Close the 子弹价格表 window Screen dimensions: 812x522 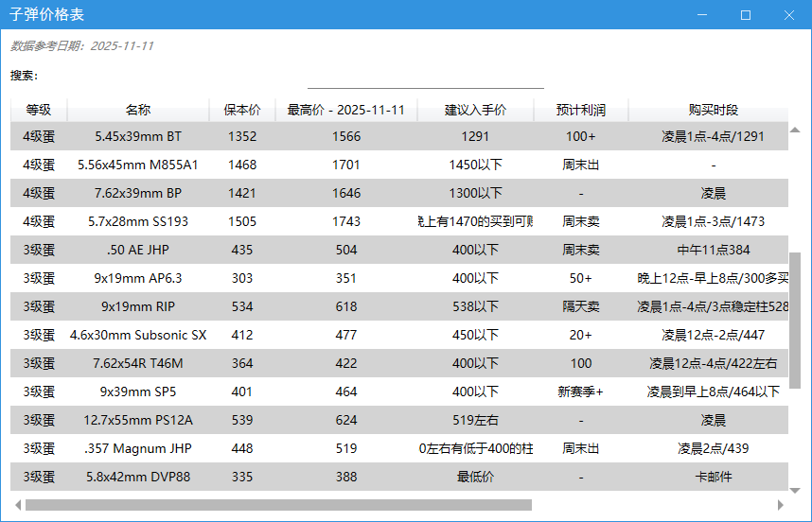tap(789, 15)
